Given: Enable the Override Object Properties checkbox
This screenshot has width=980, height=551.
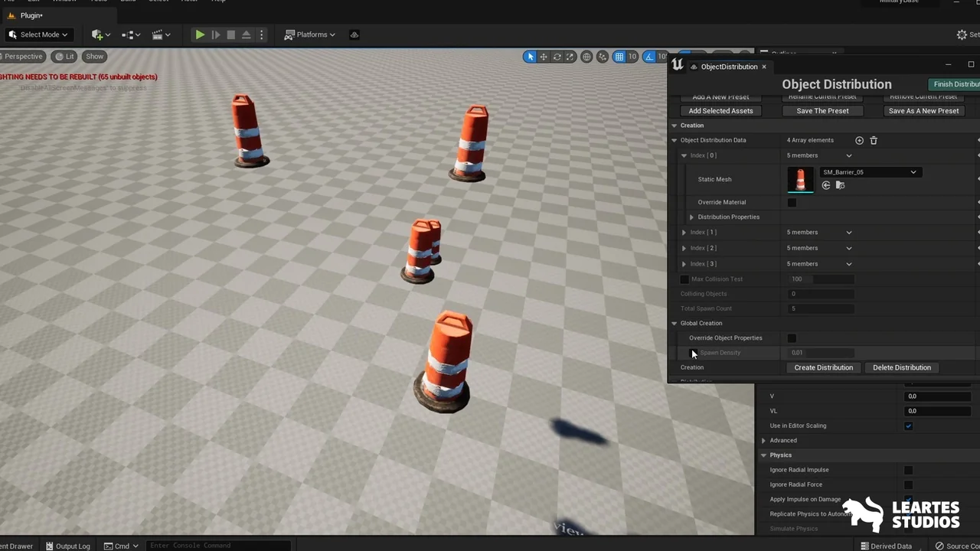Looking at the screenshot, I should (792, 338).
